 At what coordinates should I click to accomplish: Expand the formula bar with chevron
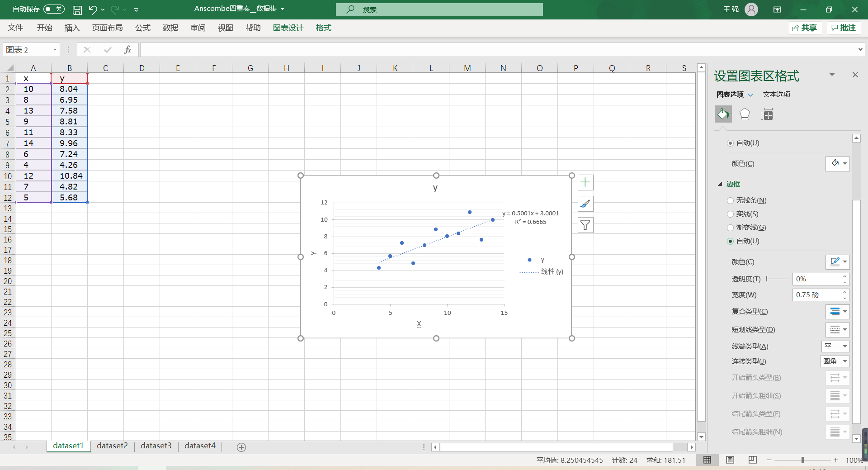point(860,50)
